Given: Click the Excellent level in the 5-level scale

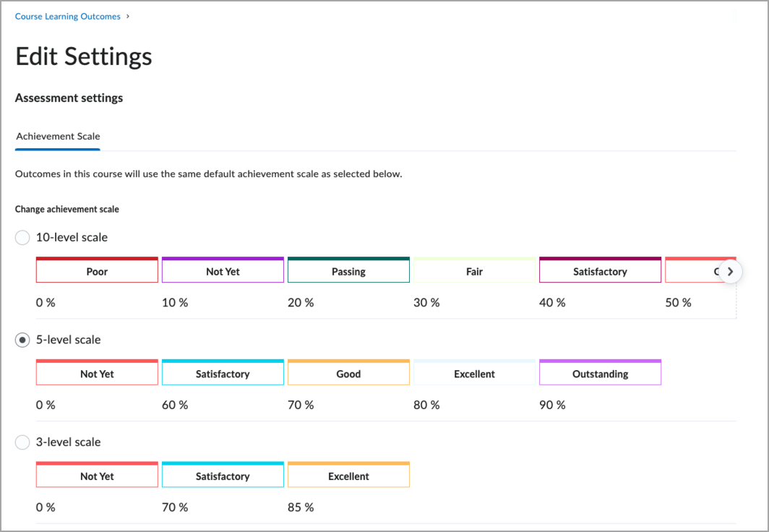Looking at the screenshot, I should click(474, 373).
